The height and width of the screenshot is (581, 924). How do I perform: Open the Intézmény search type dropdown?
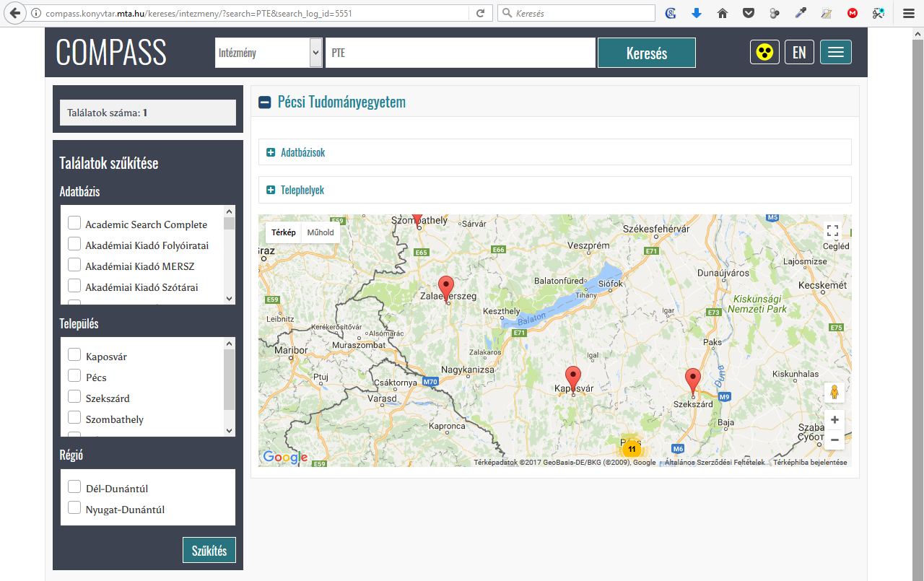pyautogui.click(x=269, y=53)
